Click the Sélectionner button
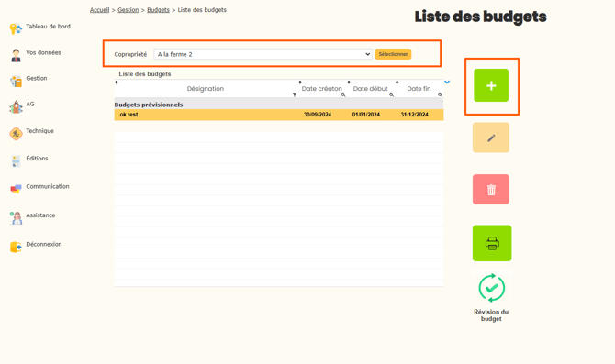This screenshot has height=364, width=615. click(x=393, y=54)
